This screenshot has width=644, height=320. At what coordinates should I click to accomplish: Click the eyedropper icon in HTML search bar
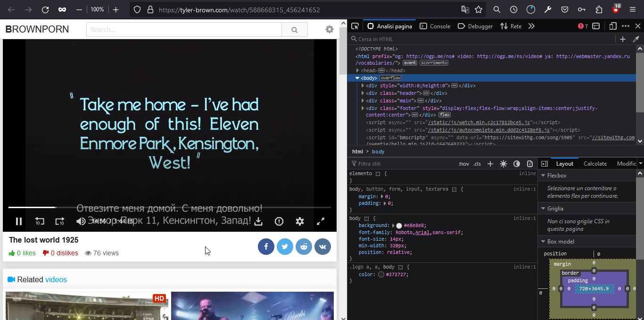point(636,39)
